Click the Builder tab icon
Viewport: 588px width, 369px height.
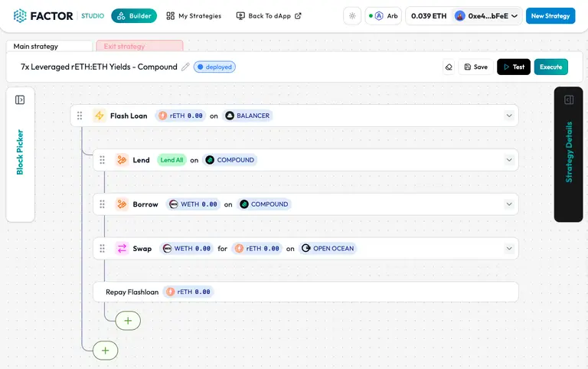[x=121, y=16]
